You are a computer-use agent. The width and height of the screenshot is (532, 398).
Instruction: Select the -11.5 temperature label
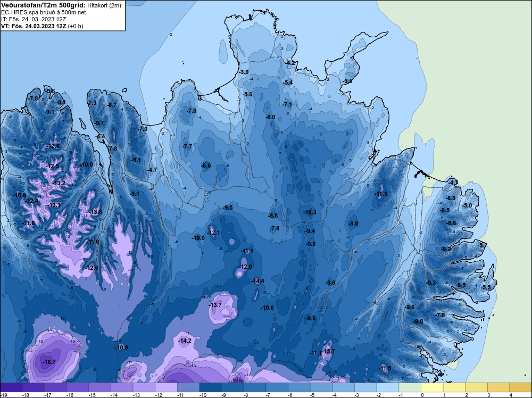(x=385, y=369)
